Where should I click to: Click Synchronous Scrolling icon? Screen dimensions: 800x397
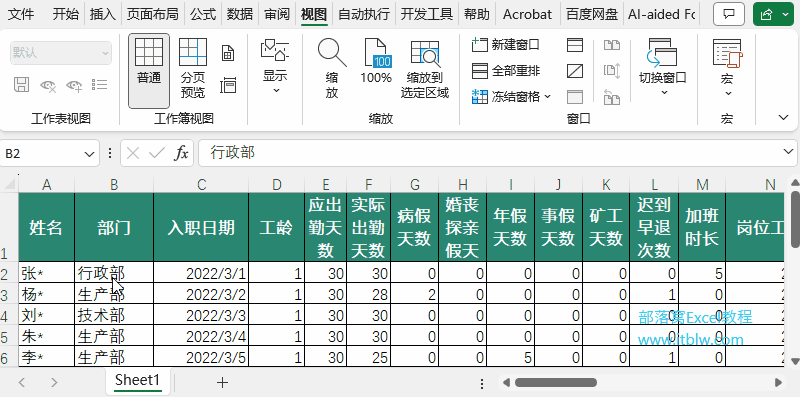click(612, 71)
